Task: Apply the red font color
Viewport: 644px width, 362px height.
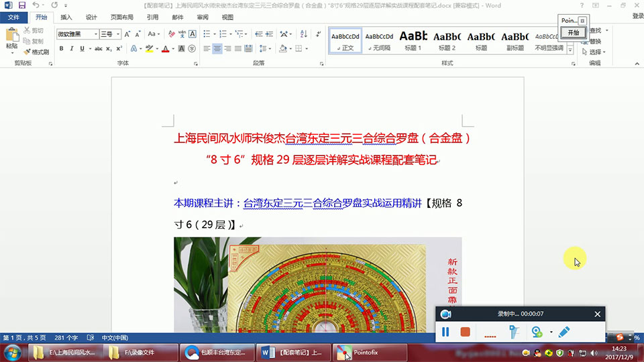Action: point(166,49)
